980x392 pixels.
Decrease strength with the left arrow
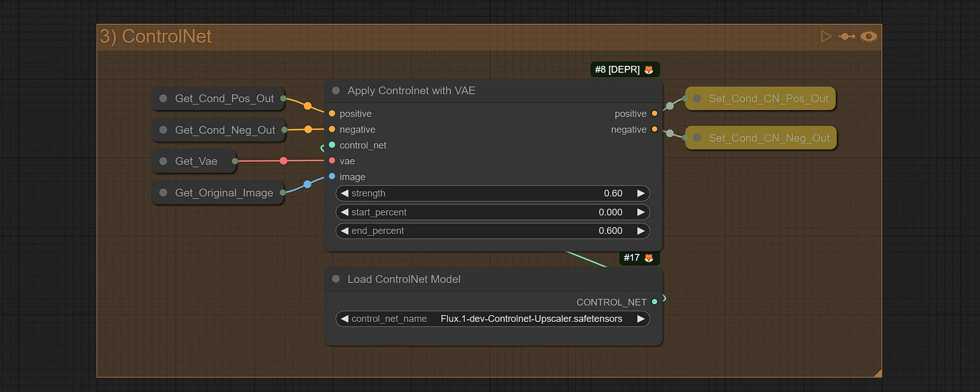[345, 193]
